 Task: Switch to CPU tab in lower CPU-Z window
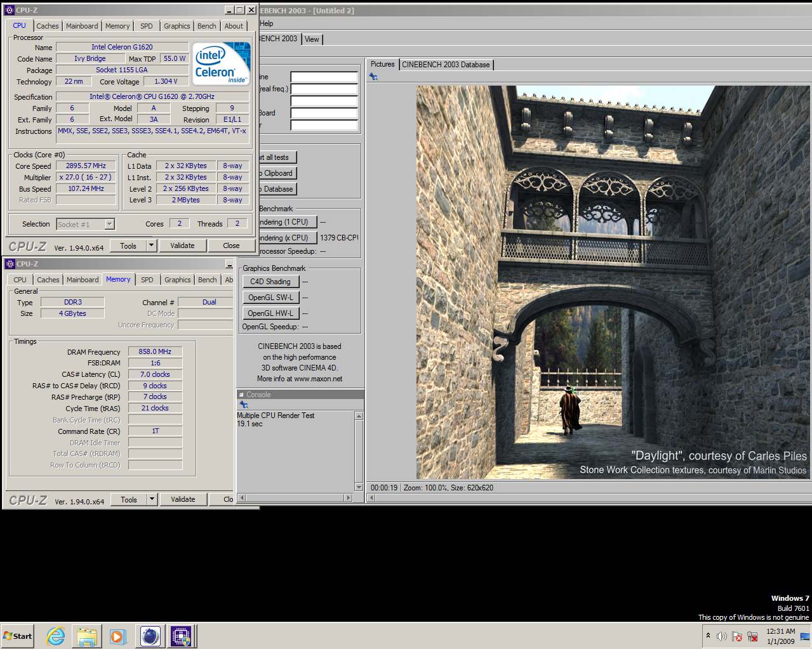[x=20, y=280]
